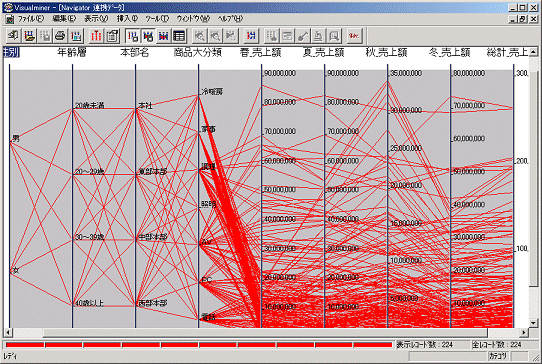The width and height of the screenshot is (542, 364).
Task: Click the horizontal scrollbar thumb
Action: (x=265, y=333)
